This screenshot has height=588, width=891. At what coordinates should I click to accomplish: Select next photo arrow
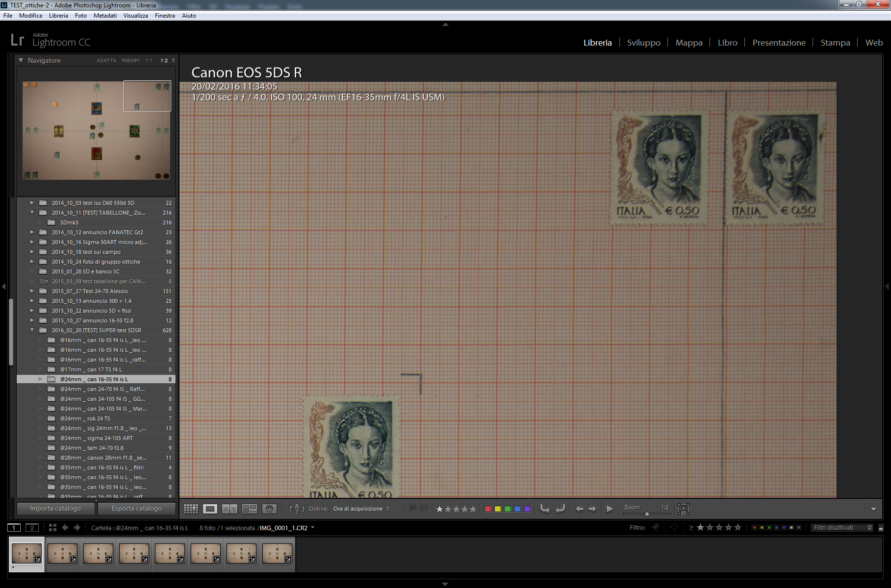(x=592, y=509)
